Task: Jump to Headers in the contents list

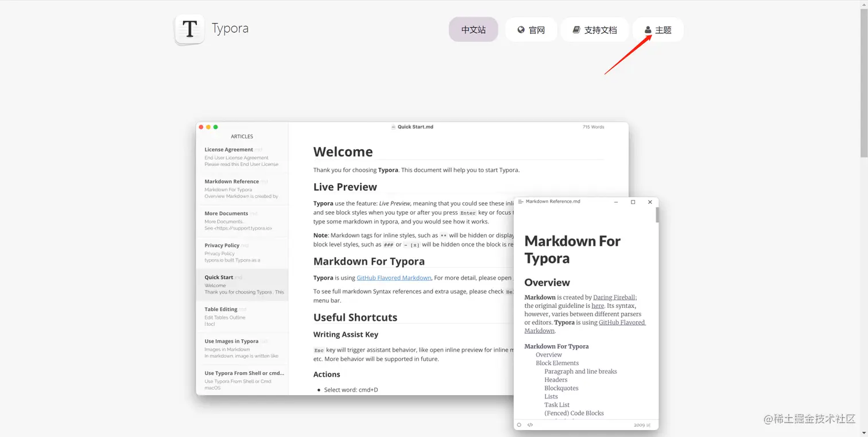Action: (556, 380)
